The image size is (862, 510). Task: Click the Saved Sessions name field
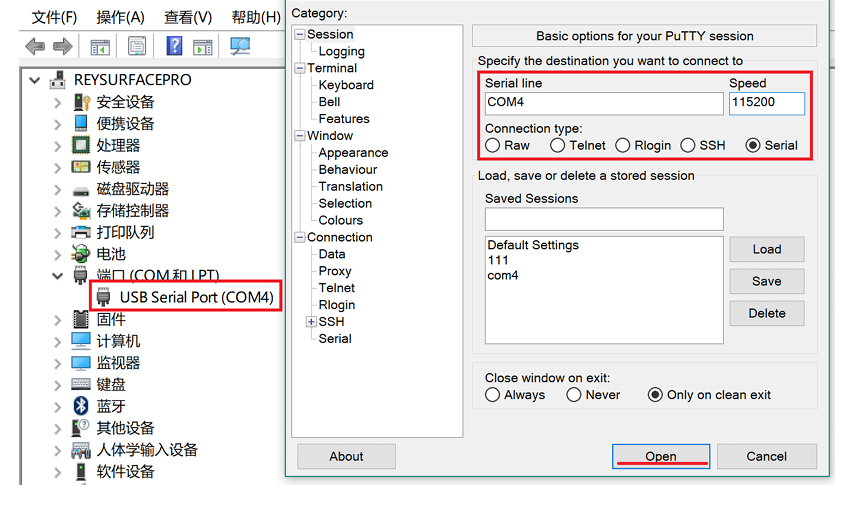[604, 219]
